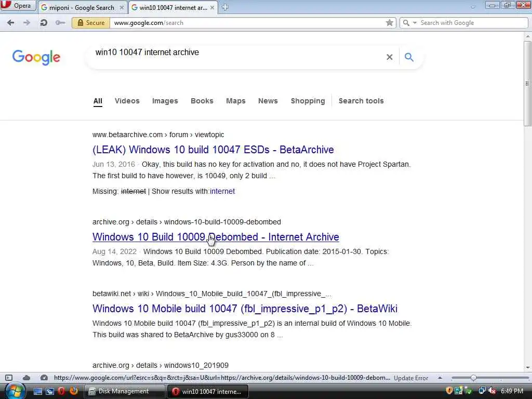Click the Secure padlock badge
The width and height of the screenshot is (532, 399).
pos(91,23)
